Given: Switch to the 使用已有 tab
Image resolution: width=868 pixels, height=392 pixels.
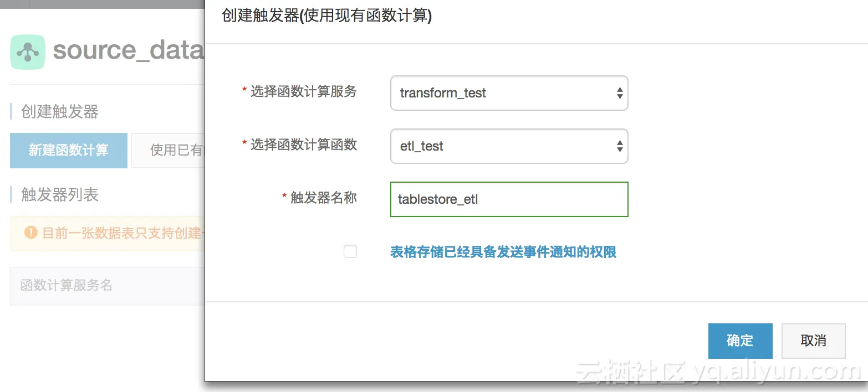Looking at the screenshot, I should click(172, 150).
